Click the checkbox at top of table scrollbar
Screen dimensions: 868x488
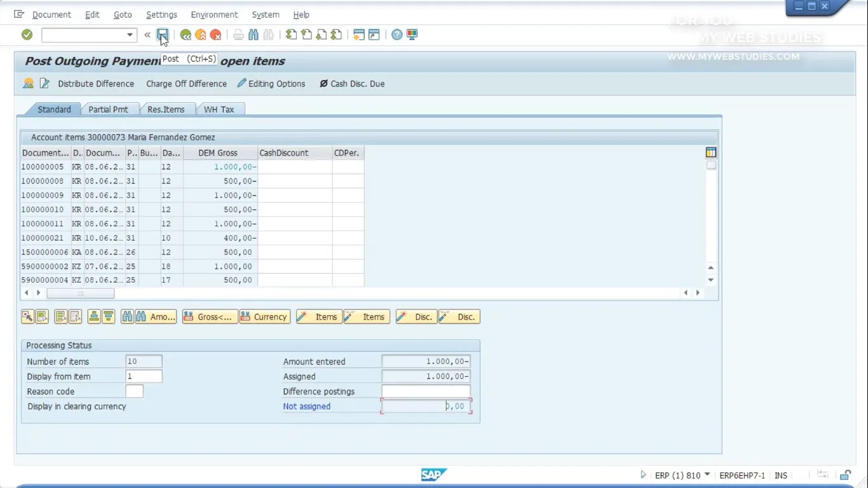point(711,165)
